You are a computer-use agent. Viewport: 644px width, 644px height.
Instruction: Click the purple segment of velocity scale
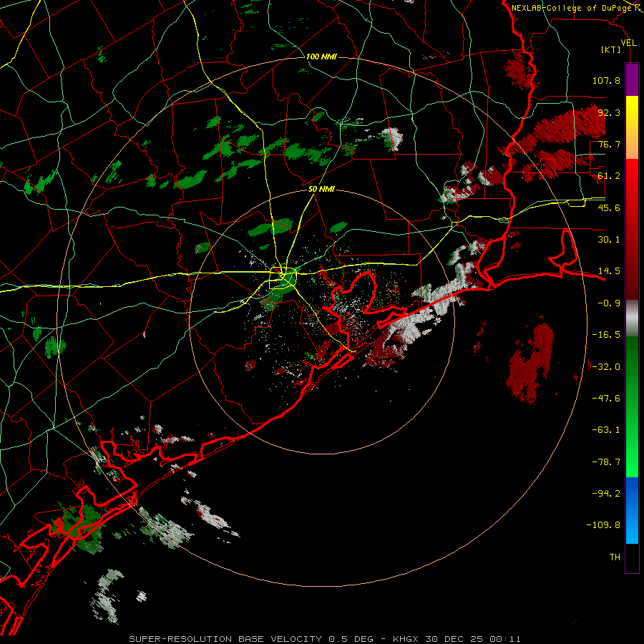[632, 79]
